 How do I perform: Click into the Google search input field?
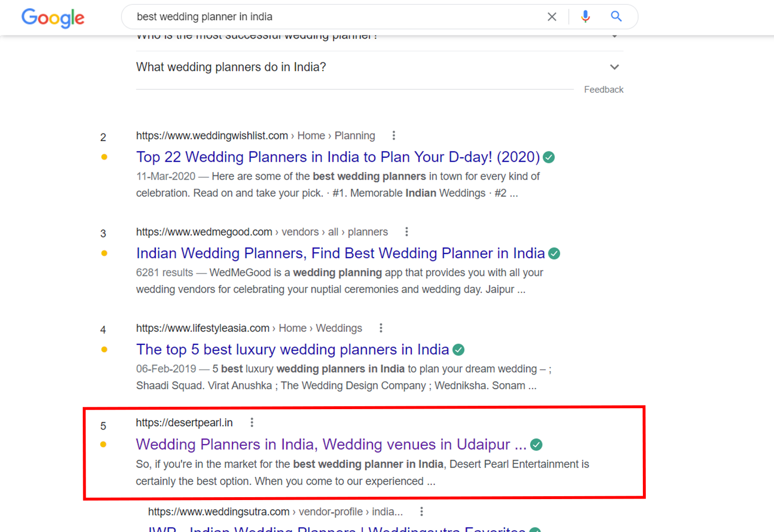[x=334, y=17]
